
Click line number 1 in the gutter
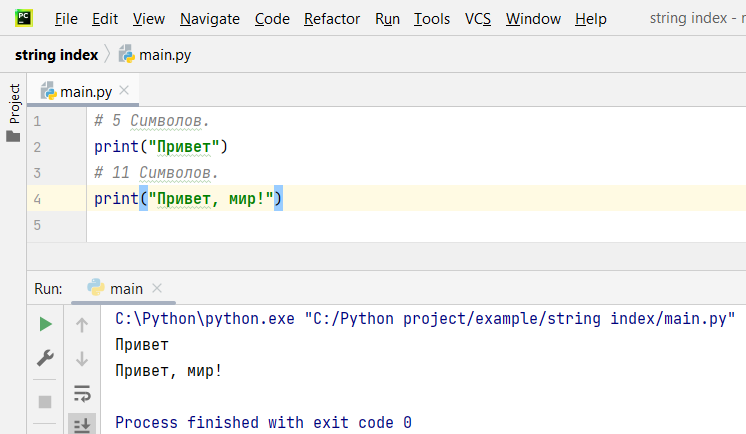coord(37,121)
